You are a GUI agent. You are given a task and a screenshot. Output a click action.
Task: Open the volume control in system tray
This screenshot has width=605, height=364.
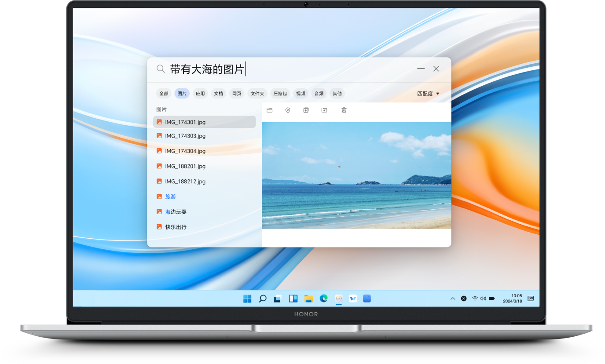[x=483, y=298]
